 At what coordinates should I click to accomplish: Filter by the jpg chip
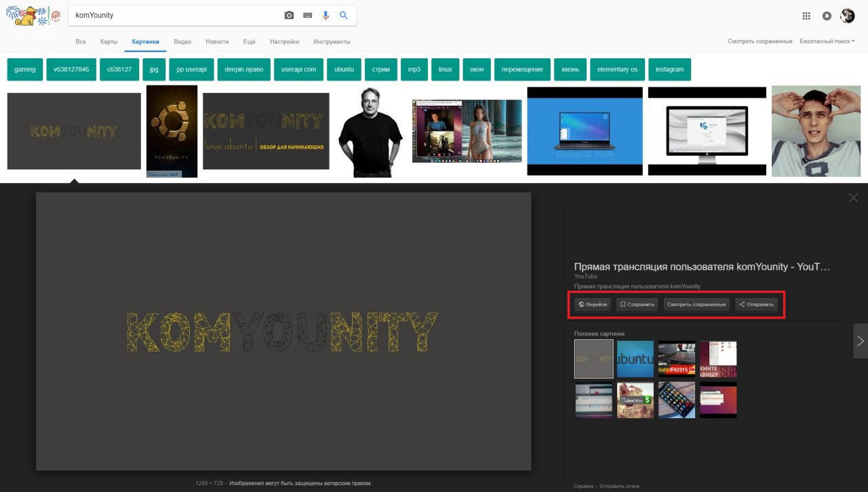[x=155, y=69]
